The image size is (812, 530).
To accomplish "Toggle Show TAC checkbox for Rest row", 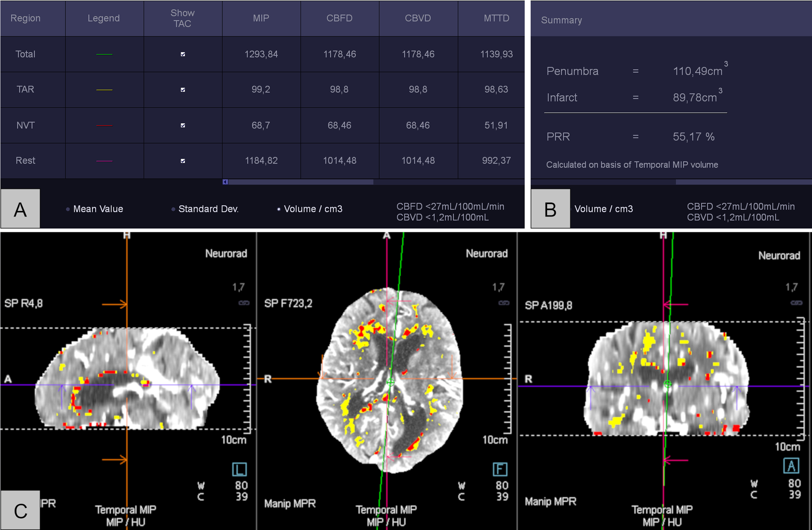I will pyautogui.click(x=183, y=161).
